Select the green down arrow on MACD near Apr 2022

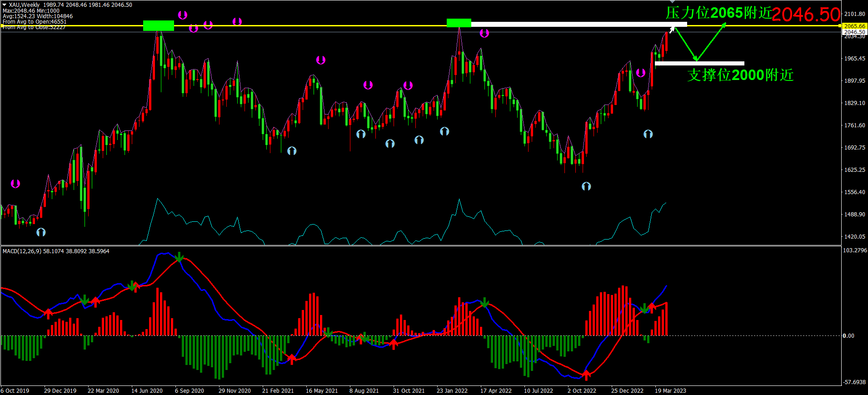click(x=484, y=303)
